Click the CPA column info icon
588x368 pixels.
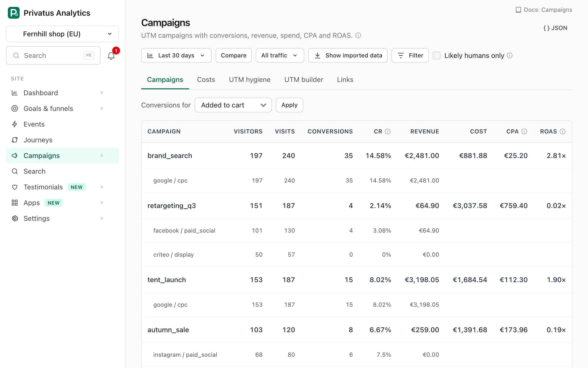click(x=524, y=131)
